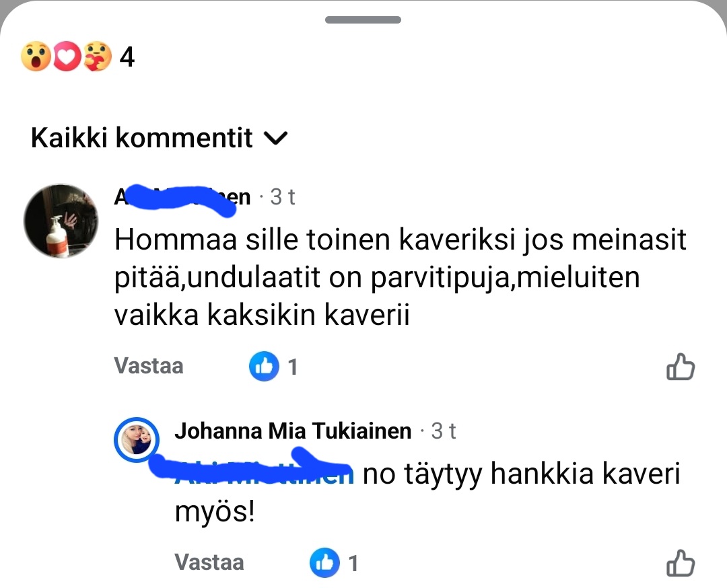Tap the first comment's 3 t timestamp
The image size is (727, 588).
coord(282,198)
